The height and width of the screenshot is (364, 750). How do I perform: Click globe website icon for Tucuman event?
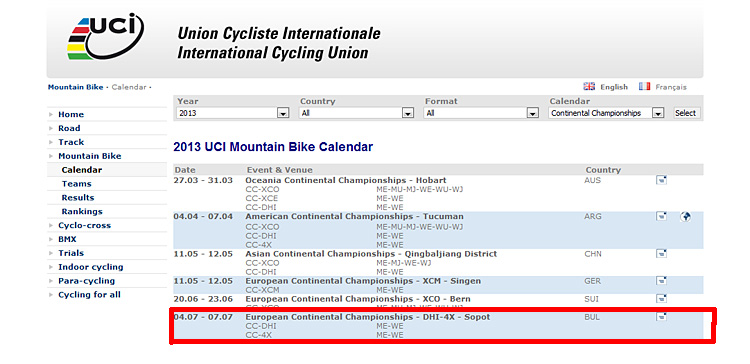coord(685,217)
